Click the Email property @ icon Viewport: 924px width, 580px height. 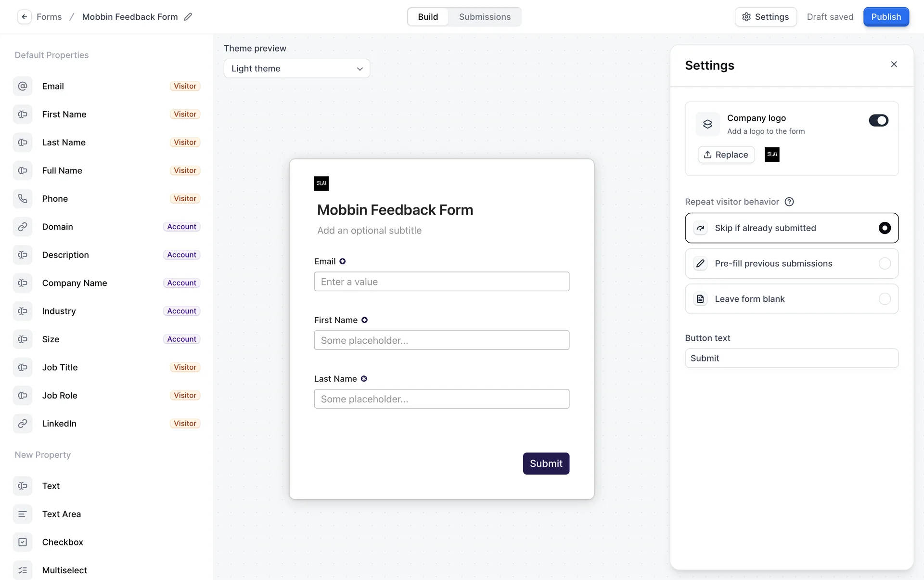tap(23, 86)
